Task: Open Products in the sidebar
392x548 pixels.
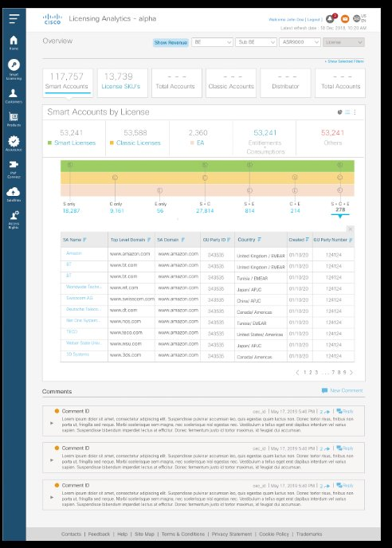Action: [x=14, y=119]
